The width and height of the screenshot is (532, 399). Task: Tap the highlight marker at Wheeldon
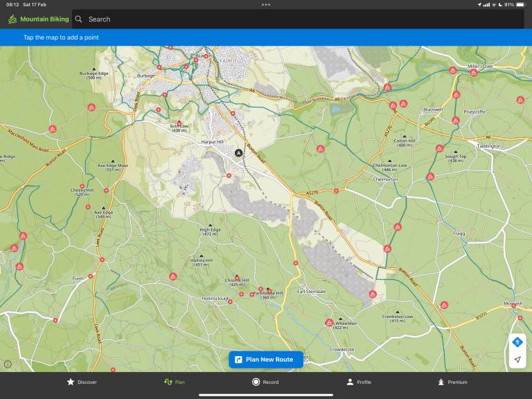(330, 322)
